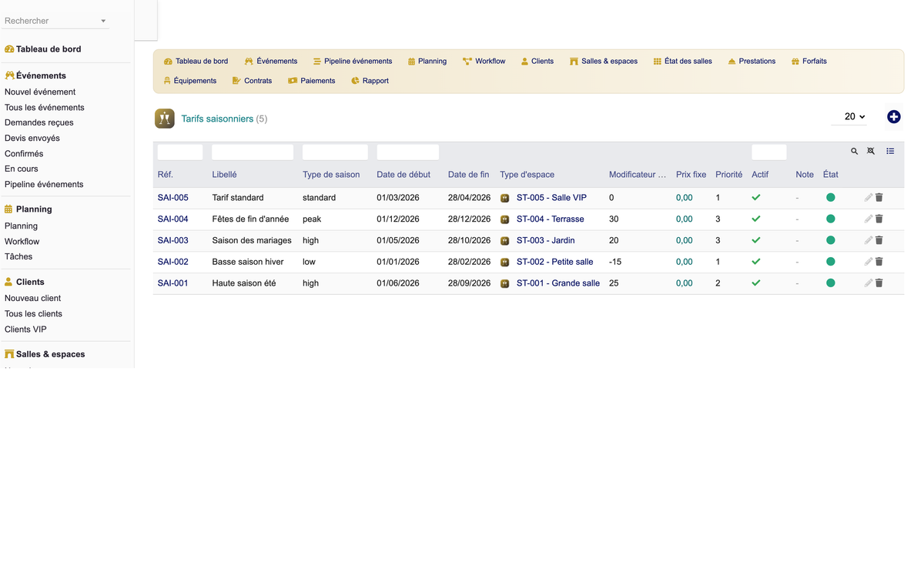Screen dimensions: 924x572
Task: Delete row SAI-001 with trash icon
Action: 879,283
